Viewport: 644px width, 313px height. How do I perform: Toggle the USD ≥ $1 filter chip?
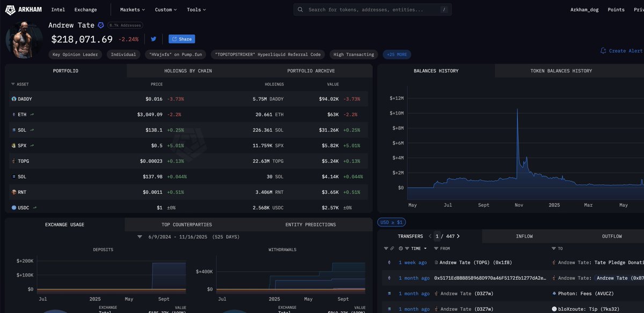tap(392, 222)
